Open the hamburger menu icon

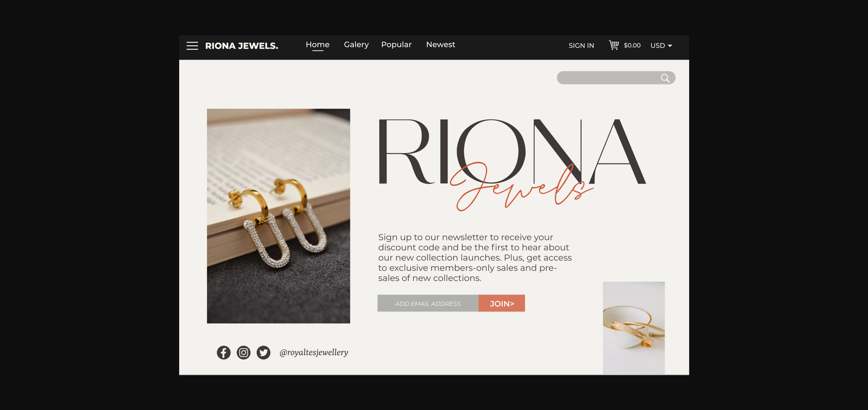[192, 46]
